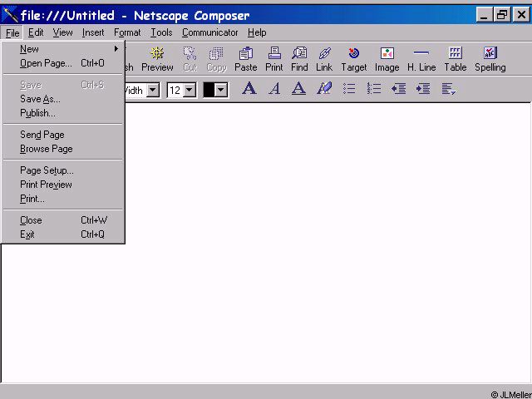This screenshot has height=399, width=532.
Task: Click the grayed Cut toolbar icon
Action: [190, 59]
